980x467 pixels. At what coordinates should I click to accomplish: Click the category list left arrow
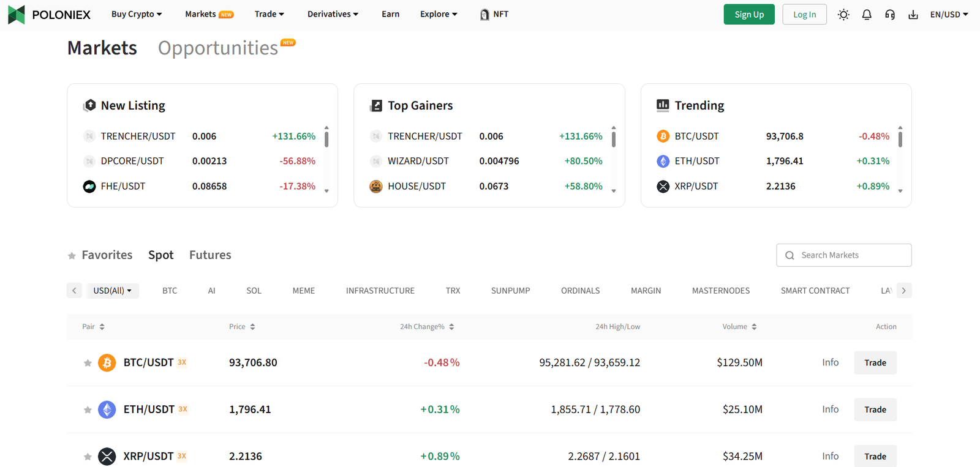pos(74,291)
